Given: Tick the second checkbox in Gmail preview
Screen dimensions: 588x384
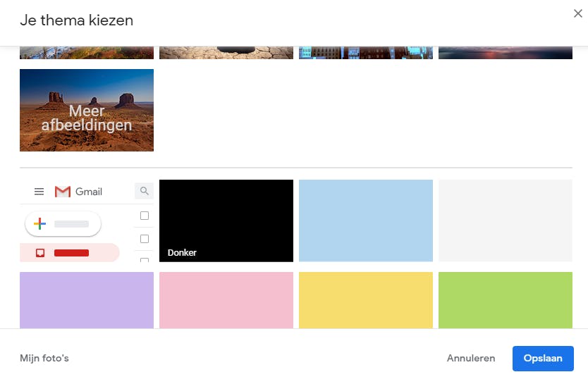Looking at the screenshot, I should [145, 239].
